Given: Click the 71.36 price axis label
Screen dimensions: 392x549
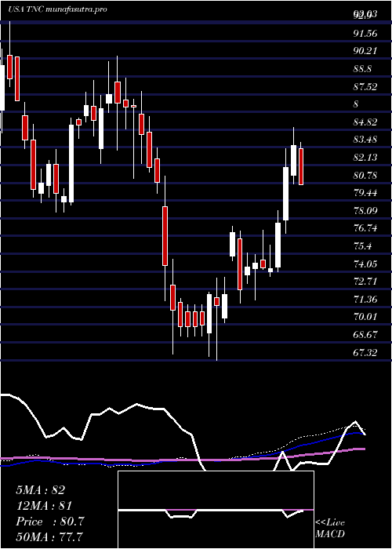Looking at the screenshot, I should coord(365,299).
